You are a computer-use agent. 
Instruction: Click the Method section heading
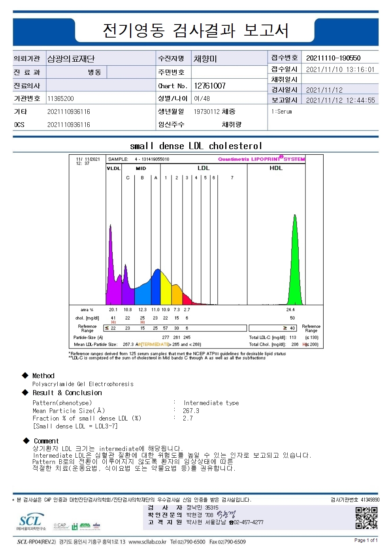(43, 376)
